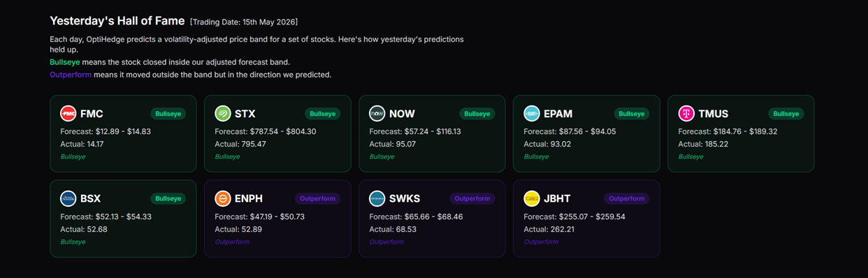
Task: Click the Actual: 185.22 value
Action: click(x=703, y=144)
